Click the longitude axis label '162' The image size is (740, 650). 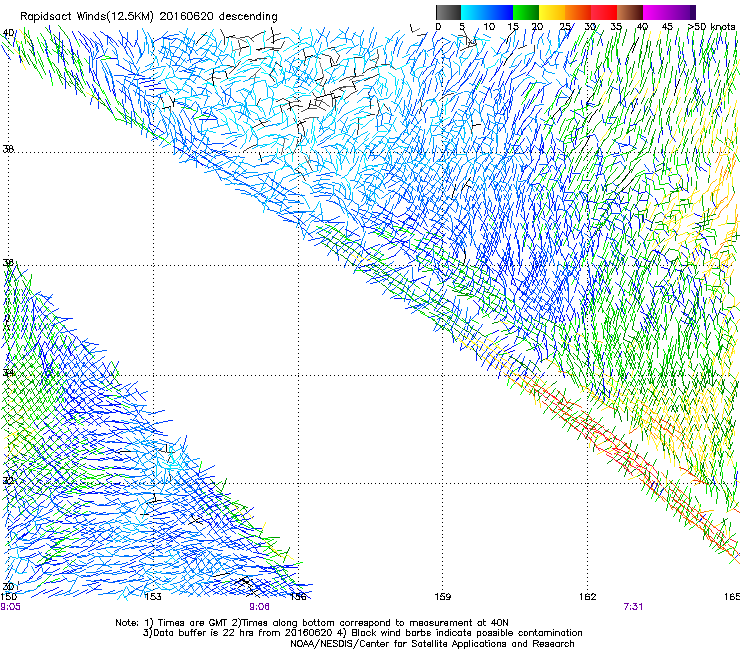588,597
